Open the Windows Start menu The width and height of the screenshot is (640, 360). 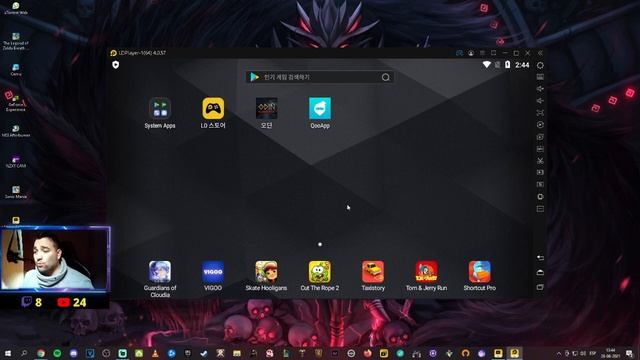click(7, 353)
